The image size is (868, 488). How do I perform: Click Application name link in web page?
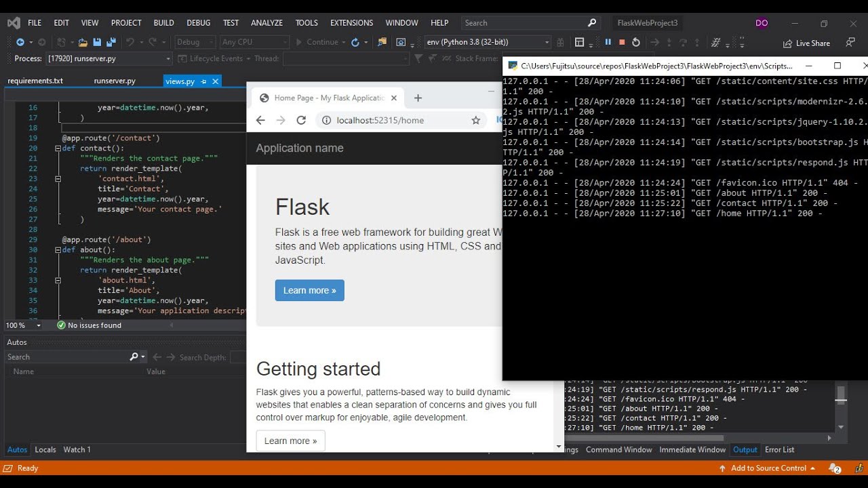click(x=300, y=148)
